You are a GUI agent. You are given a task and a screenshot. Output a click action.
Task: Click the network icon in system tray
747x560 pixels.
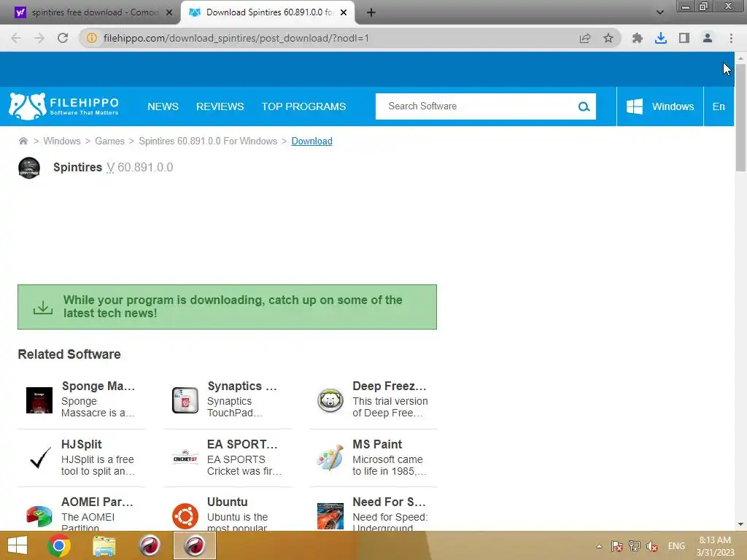point(635,546)
